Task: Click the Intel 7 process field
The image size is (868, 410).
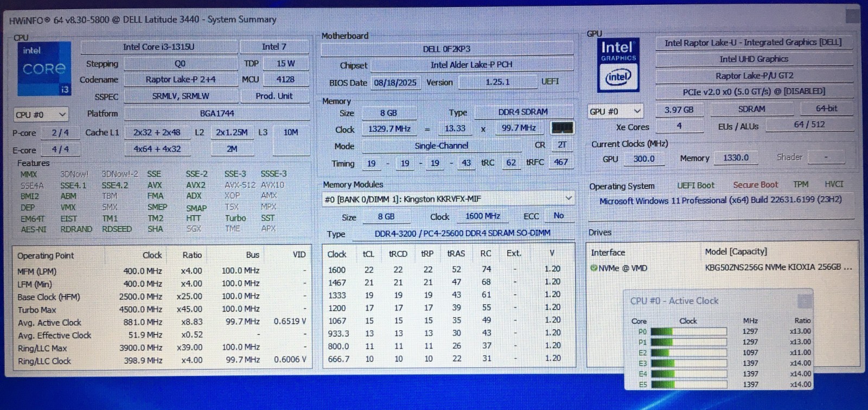Action: tap(274, 47)
